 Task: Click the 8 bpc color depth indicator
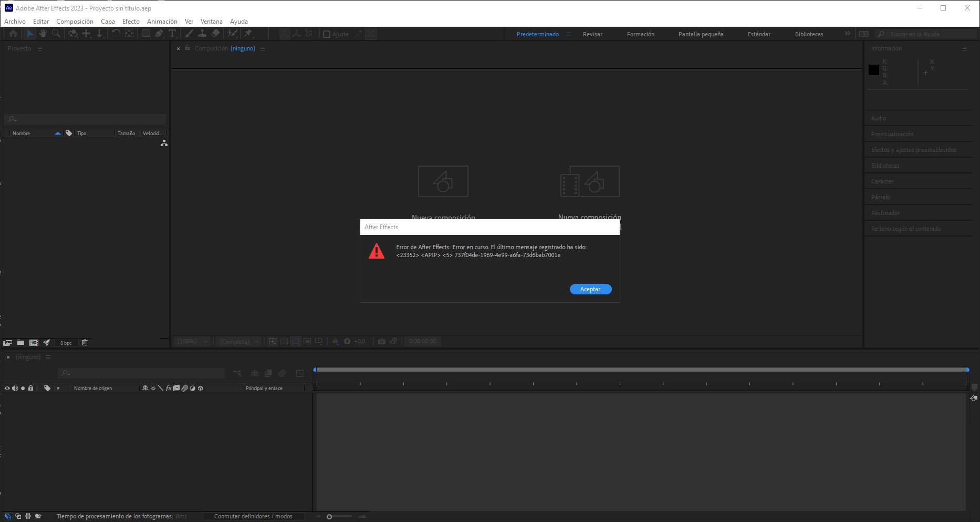(x=66, y=342)
